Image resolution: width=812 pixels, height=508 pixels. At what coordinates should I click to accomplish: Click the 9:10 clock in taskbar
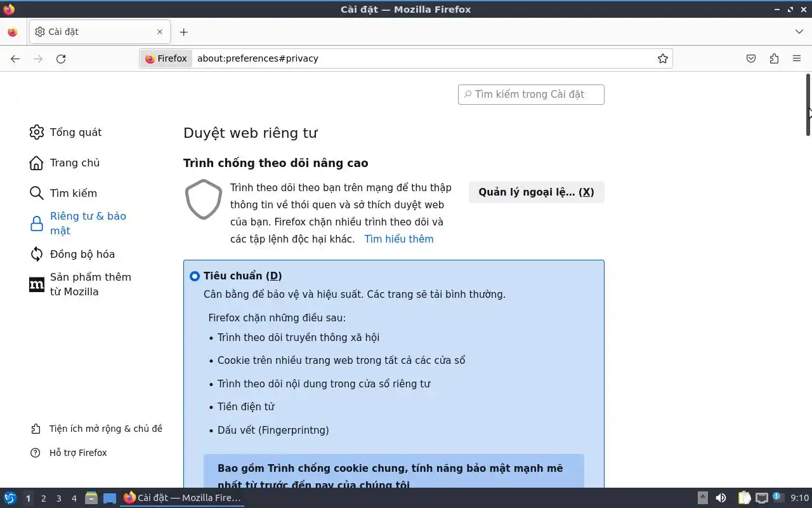tap(799, 498)
